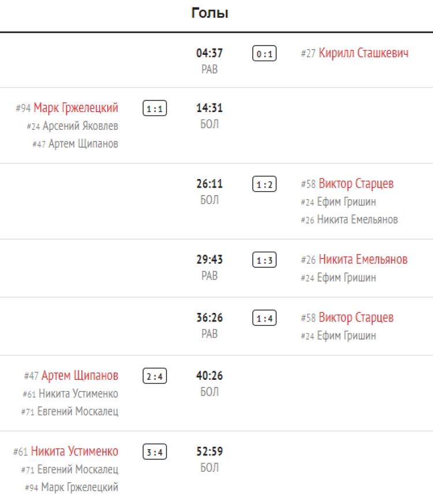Select the 1:1 score badge

tap(155, 109)
